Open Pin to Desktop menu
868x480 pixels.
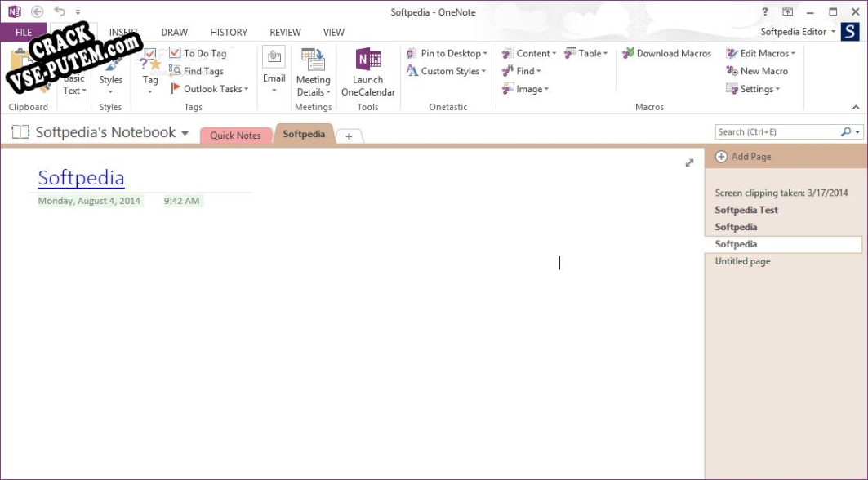[x=447, y=53]
